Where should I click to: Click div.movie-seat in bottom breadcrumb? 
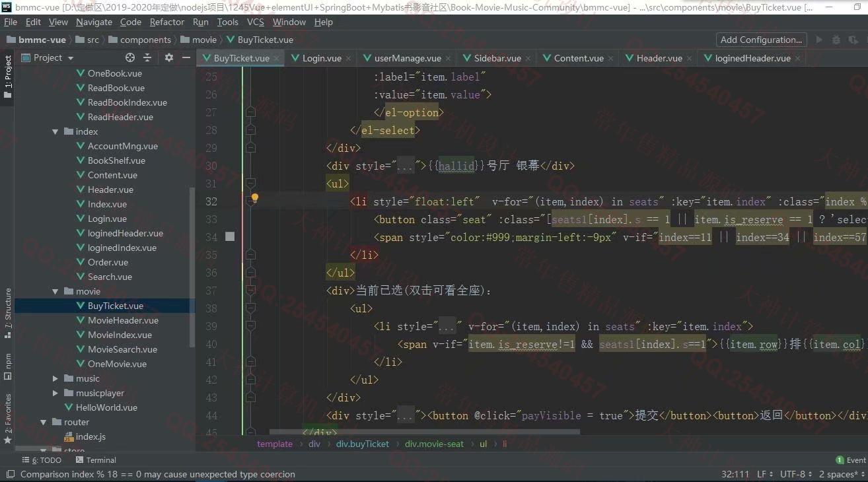435,444
